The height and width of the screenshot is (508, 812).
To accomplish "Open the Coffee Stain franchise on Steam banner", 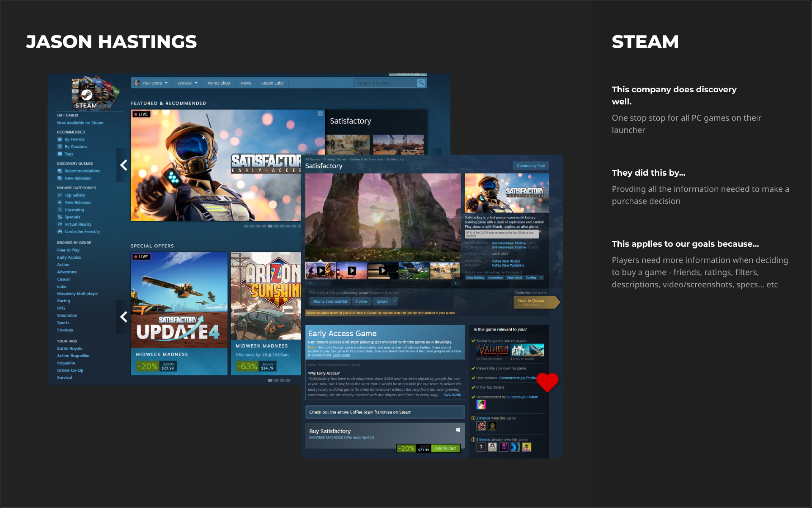I will 385,412.
